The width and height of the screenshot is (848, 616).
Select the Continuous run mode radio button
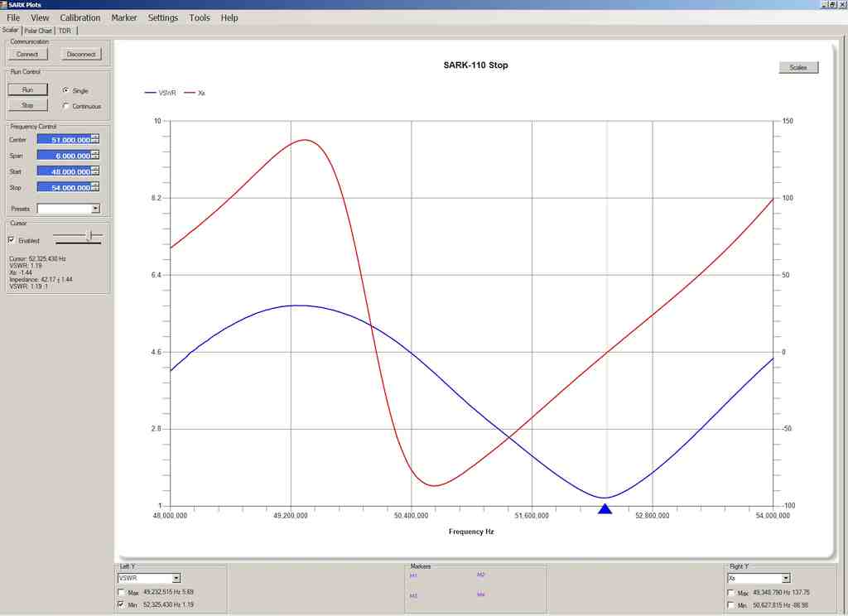coord(66,106)
